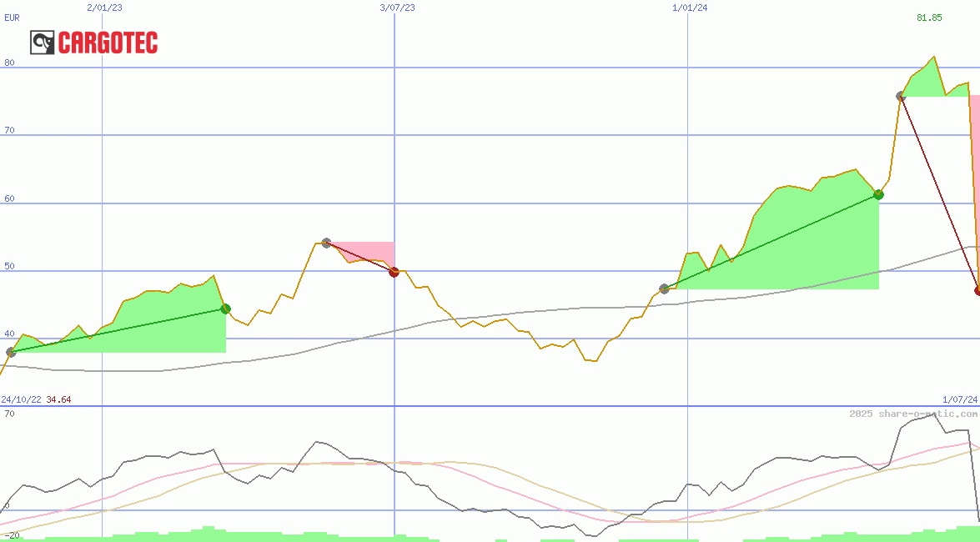980x542 pixels.
Task: Open the share-o-matic.com watermark link
Action: [912, 414]
